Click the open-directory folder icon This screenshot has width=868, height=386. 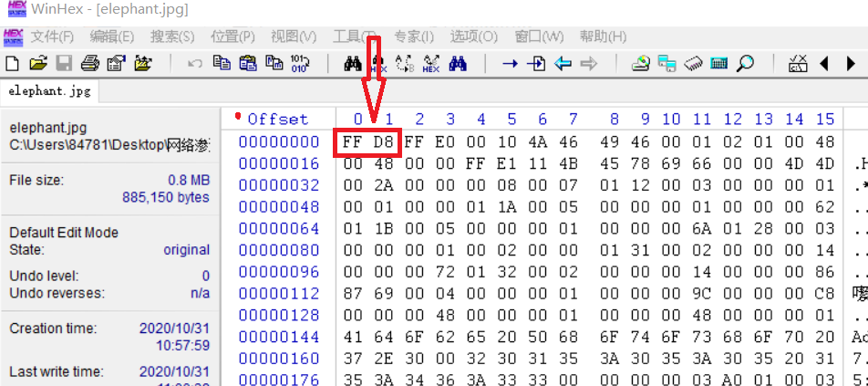143,63
